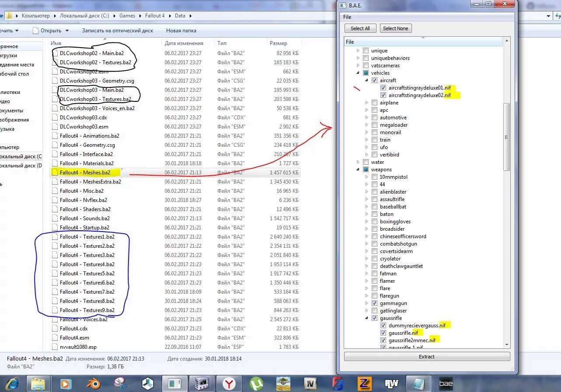Viewport: 561px width, 392px height.
Task: Open the File menu in B.A.E.
Action: click(x=347, y=17)
